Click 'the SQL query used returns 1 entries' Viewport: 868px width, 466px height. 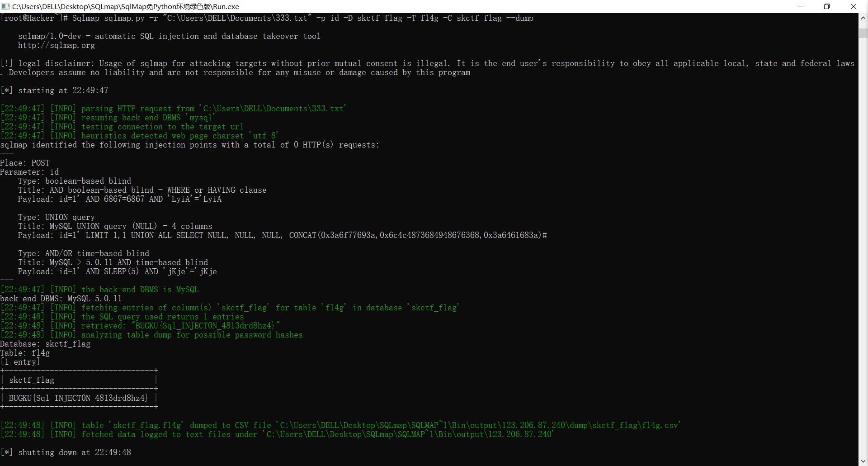(x=122, y=317)
